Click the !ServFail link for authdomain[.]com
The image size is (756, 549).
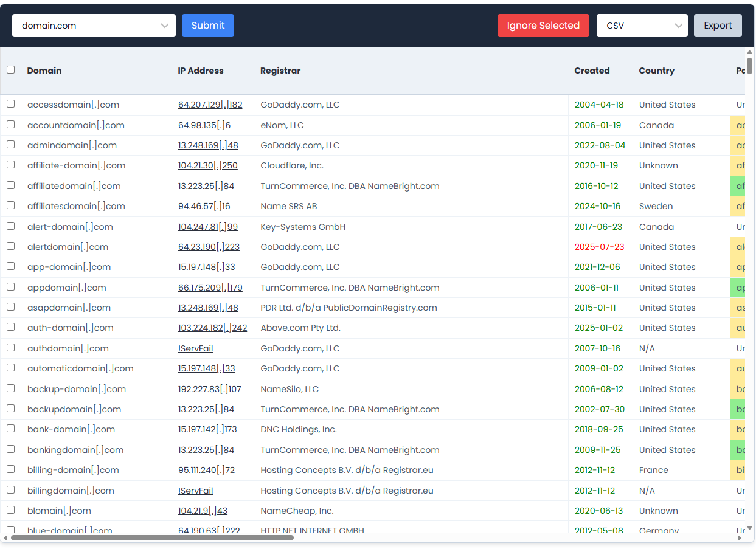pos(195,348)
